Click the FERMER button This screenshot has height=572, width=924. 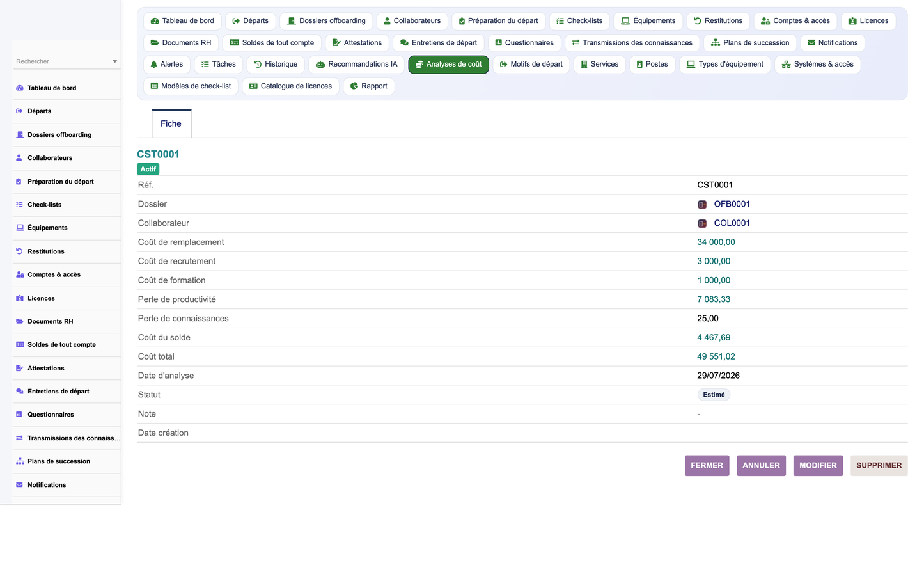707,466
